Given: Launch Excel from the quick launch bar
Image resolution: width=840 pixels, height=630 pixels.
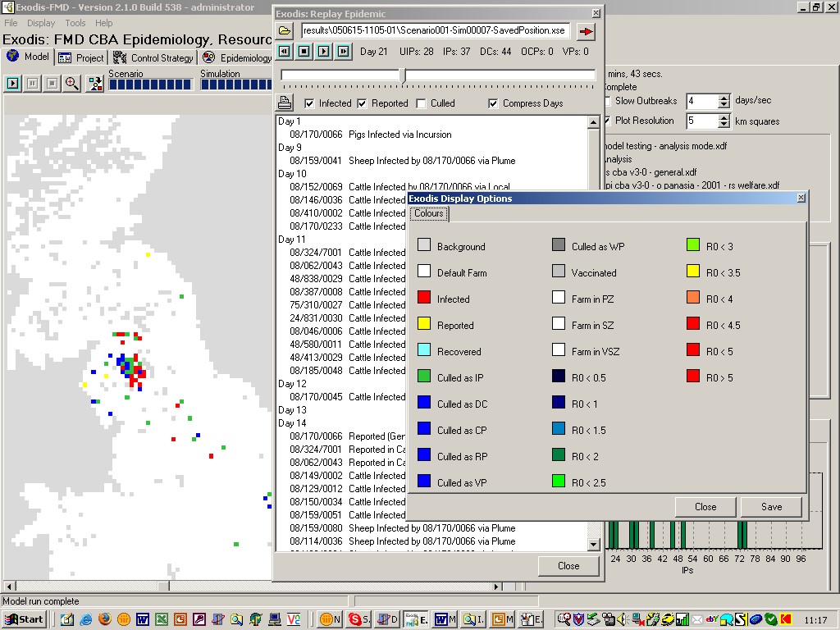Looking at the screenshot, I should (162, 620).
